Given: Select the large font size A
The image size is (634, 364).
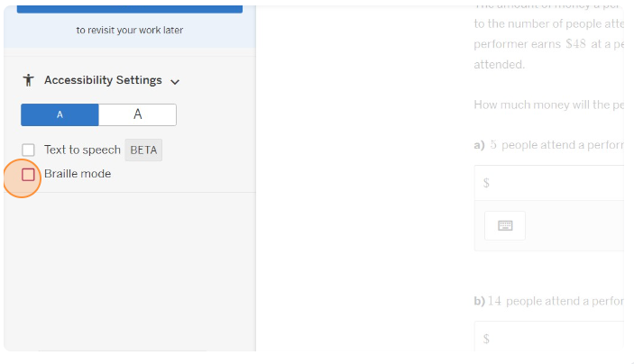Looking at the screenshot, I should [137, 114].
